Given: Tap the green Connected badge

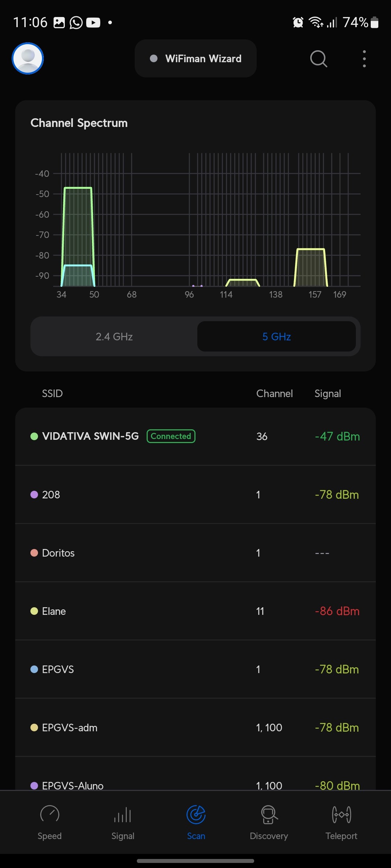Looking at the screenshot, I should pos(171,436).
